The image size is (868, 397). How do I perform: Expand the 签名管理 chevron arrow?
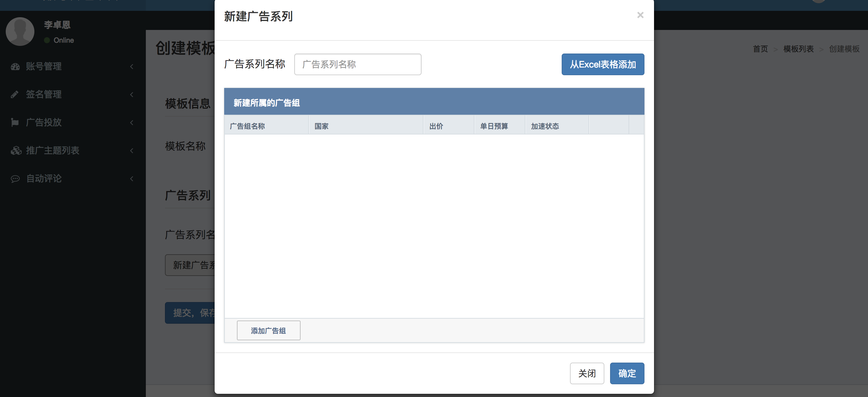(132, 94)
